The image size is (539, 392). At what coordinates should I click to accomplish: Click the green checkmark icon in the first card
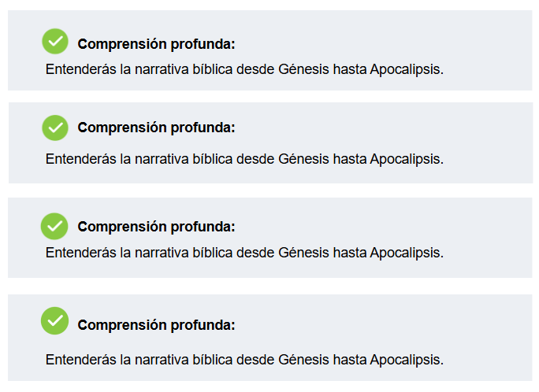(x=54, y=41)
